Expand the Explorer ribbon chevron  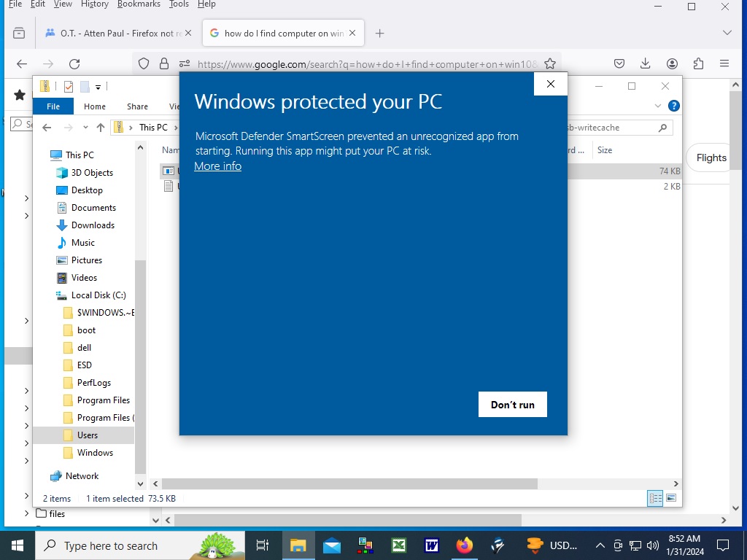(658, 106)
